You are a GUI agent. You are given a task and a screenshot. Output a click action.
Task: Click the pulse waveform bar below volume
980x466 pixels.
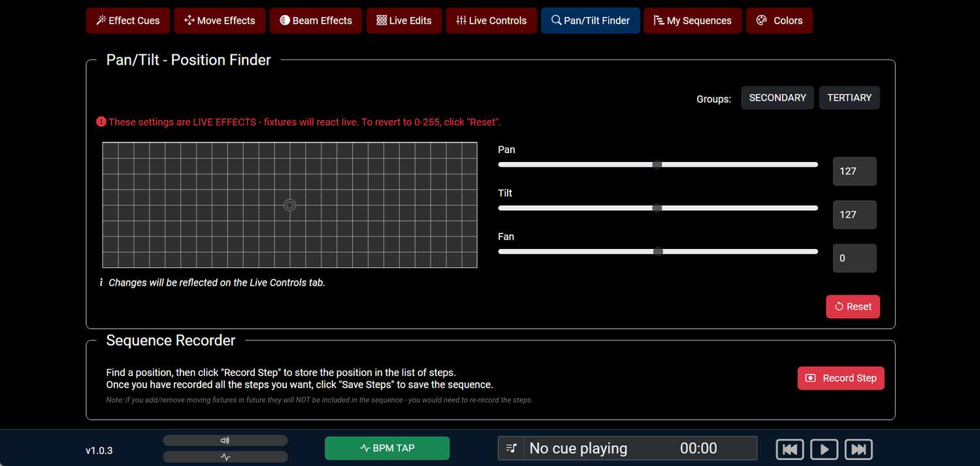(225, 457)
